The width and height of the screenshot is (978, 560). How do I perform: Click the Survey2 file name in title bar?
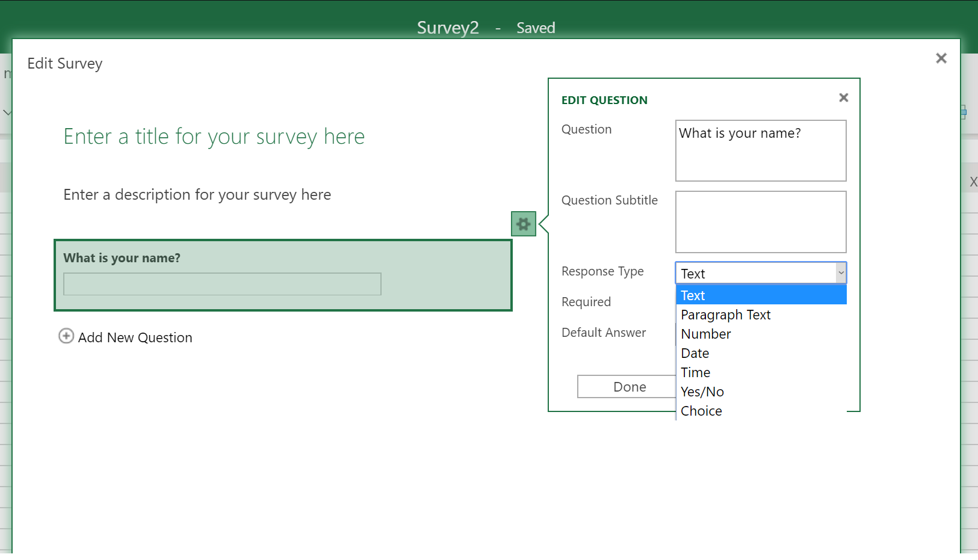click(x=448, y=28)
